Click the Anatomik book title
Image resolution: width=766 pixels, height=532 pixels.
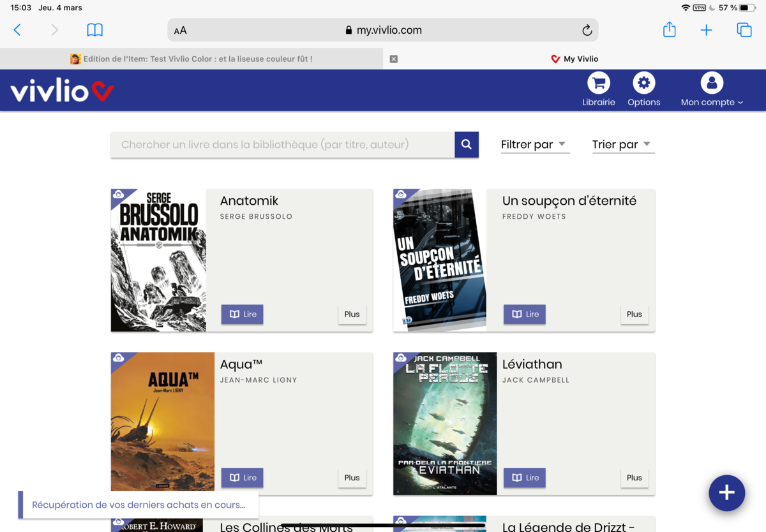tap(249, 201)
